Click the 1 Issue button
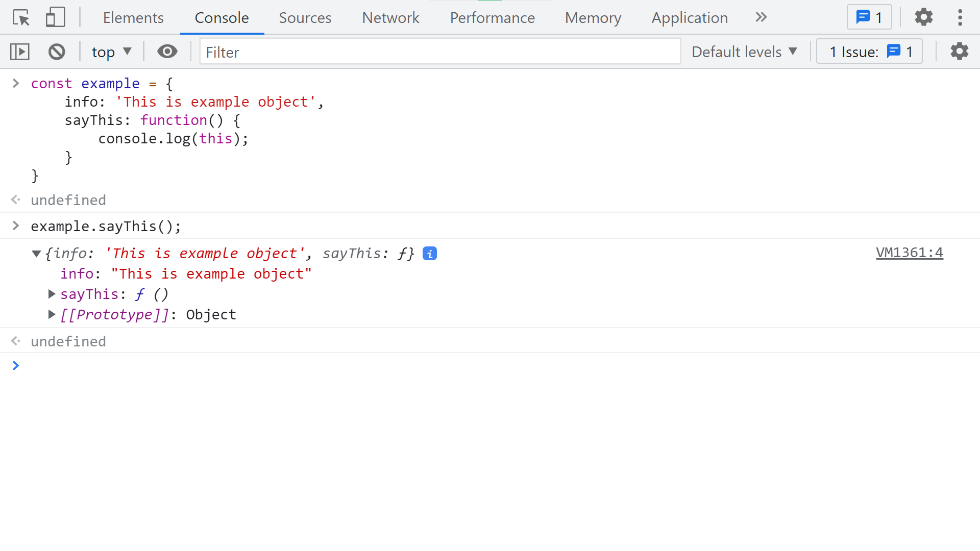The height and width of the screenshot is (551, 980). tap(869, 52)
